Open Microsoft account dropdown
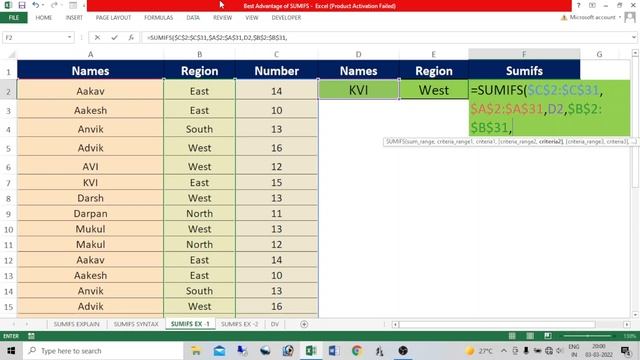The width and height of the screenshot is (640, 360). [620, 17]
